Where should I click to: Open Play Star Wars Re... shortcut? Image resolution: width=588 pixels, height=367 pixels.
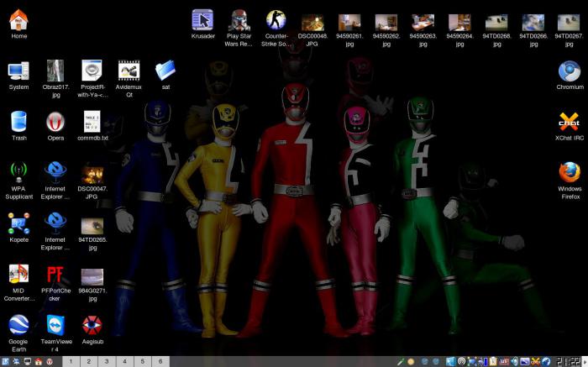coord(239,28)
